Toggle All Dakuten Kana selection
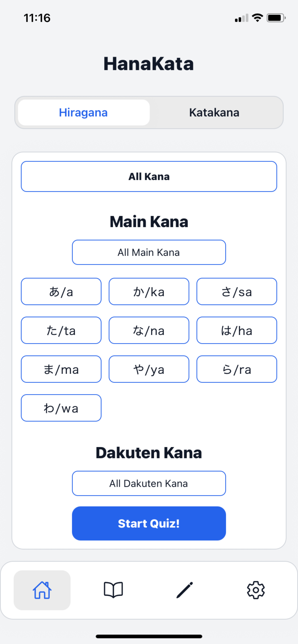This screenshot has height=644, width=298. [149, 483]
